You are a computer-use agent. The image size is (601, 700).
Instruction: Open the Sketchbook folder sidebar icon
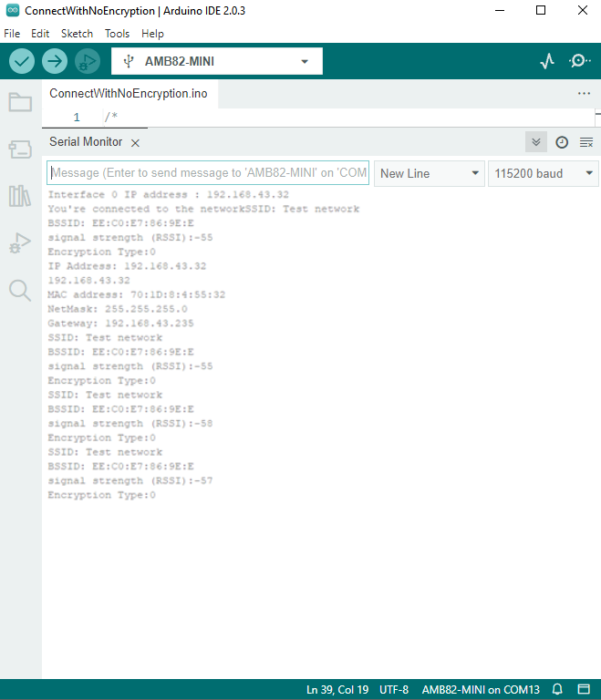20,102
